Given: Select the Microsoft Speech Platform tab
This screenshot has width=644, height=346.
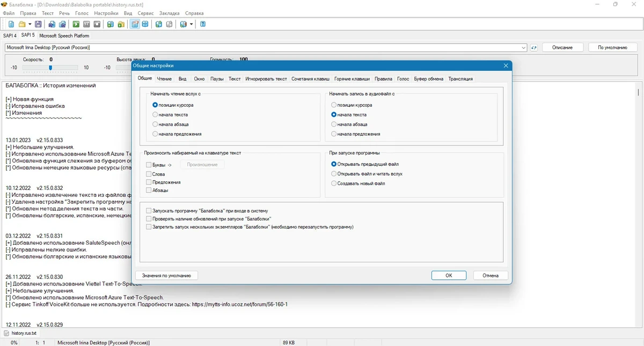Looking at the screenshot, I should pos(64,35).
